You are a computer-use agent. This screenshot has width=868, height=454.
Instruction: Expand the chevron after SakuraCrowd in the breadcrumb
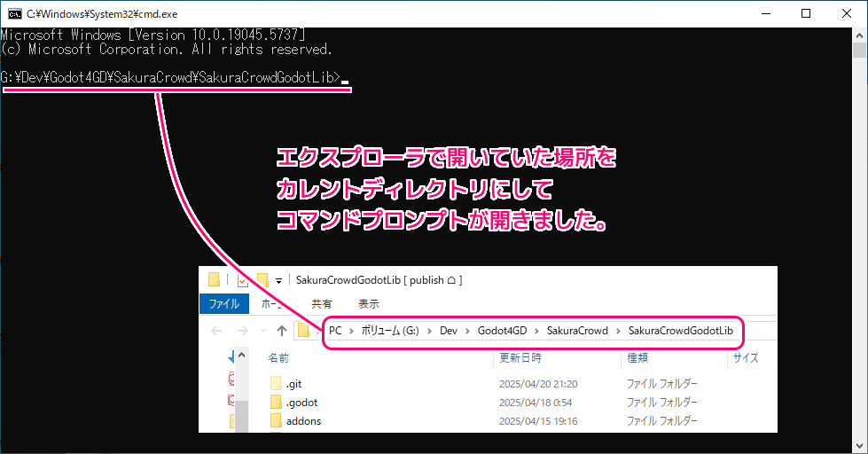618,331
